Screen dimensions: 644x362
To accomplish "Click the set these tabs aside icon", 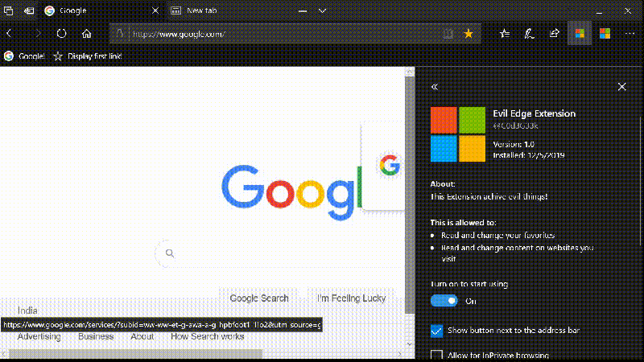I will pyautogui.click(x=29, y=10).
